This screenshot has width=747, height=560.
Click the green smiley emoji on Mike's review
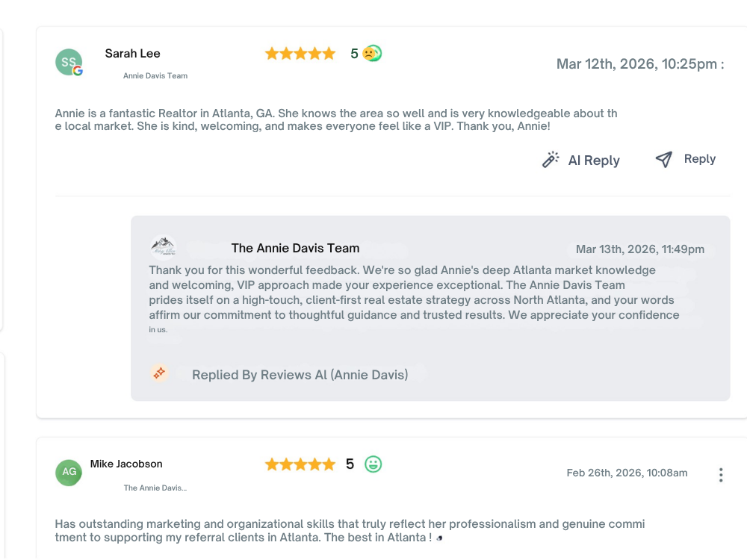(372, 464)
